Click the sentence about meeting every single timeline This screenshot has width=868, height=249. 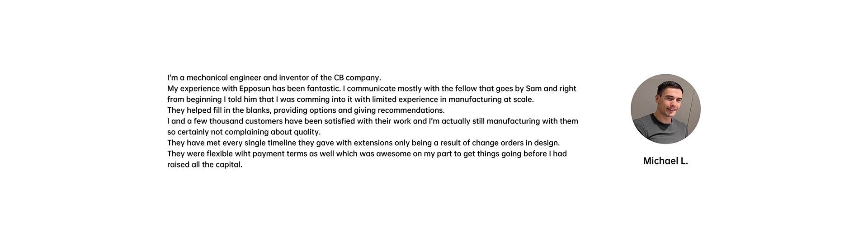click(363, 143)
